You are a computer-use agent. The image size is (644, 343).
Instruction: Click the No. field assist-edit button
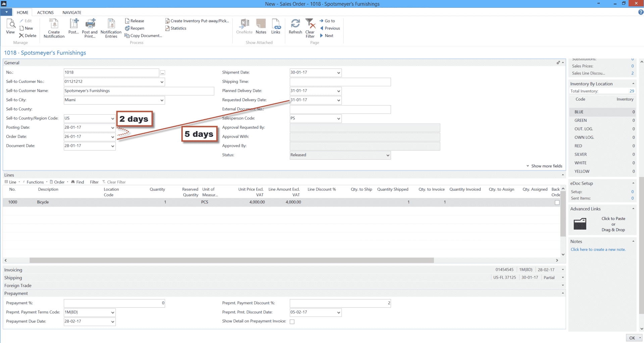pyautogui.click(x=162, y=73)
